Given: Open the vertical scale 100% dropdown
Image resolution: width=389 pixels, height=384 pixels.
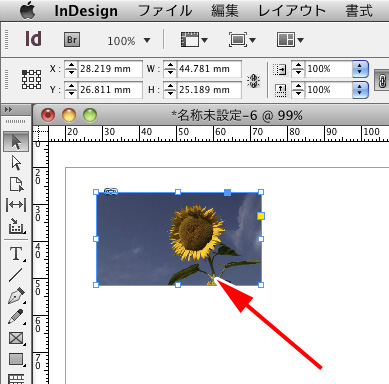Looking at the screenshot, I should (x=360, y=90).
